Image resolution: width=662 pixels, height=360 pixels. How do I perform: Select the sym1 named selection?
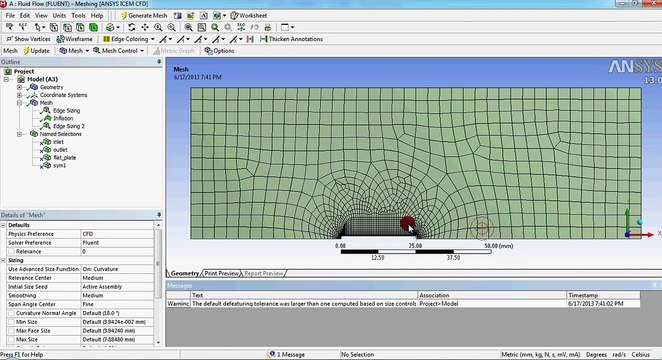60,165
